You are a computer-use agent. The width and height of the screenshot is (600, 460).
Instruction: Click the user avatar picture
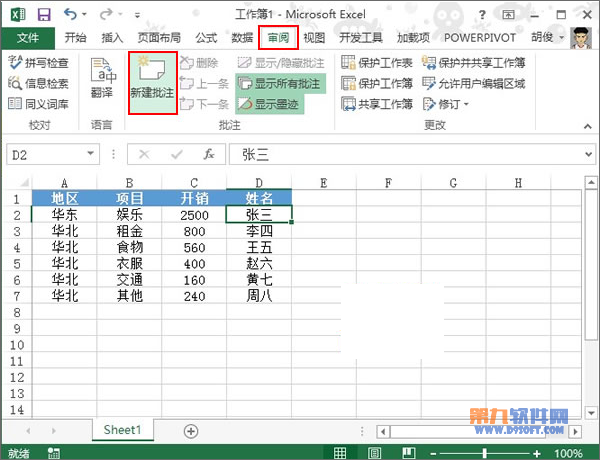point(580,38)
